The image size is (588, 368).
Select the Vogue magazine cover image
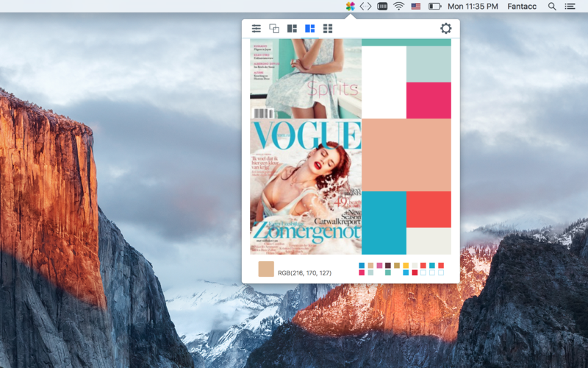click(x=306, y=187)
